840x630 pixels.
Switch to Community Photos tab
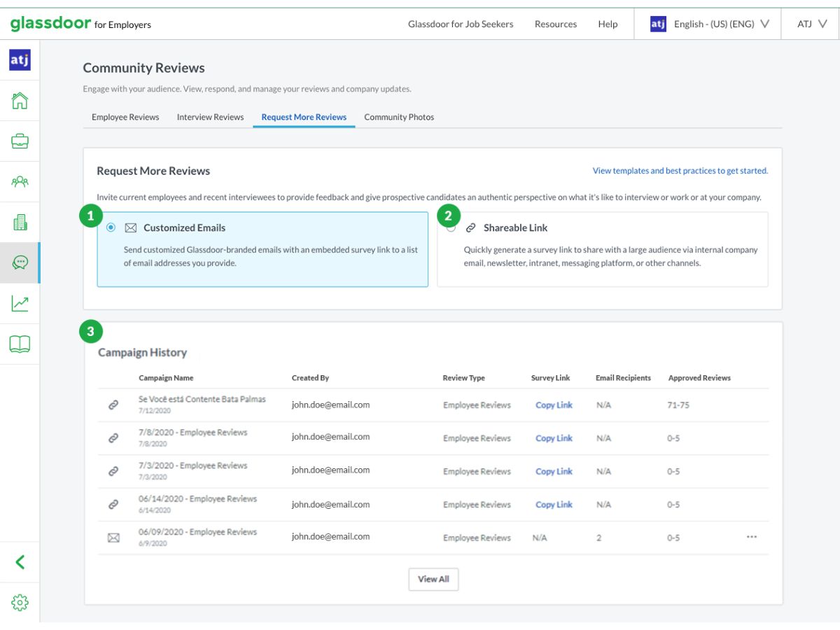(399, 117)
